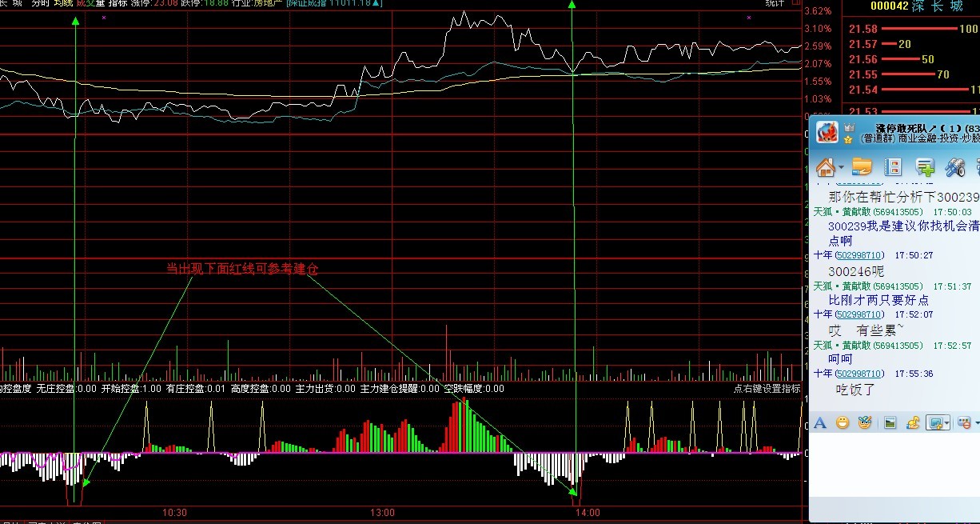Open the font style A icon

pyautogui.click(x=819, y=422)
